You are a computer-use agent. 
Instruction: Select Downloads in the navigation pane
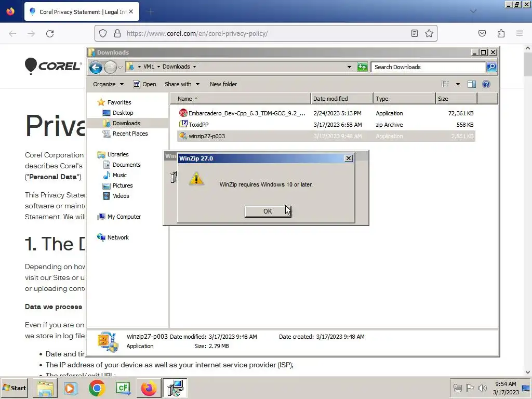click(x=126, y=123)
